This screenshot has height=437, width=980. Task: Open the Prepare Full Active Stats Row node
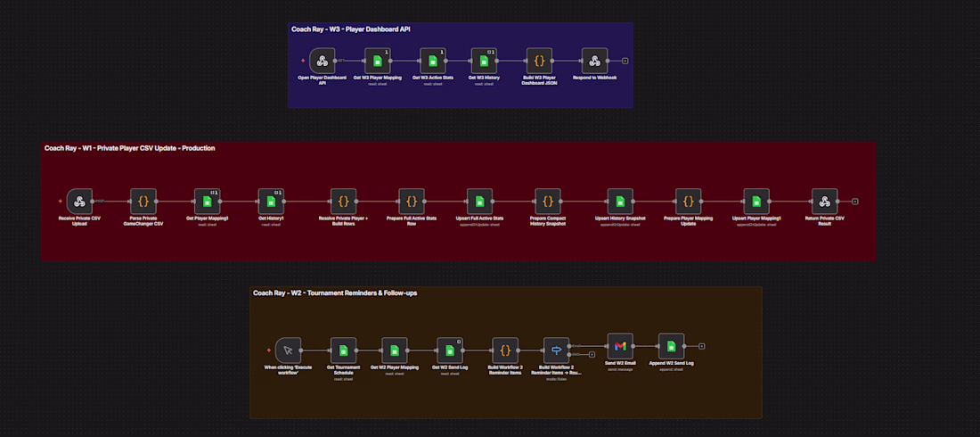[x=412, y=201]
